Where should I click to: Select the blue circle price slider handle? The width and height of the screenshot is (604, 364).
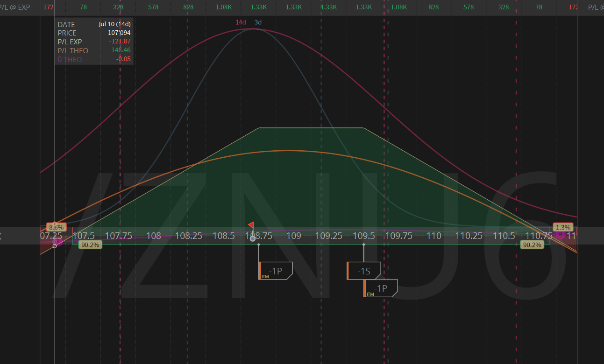[x=253, y=238]
